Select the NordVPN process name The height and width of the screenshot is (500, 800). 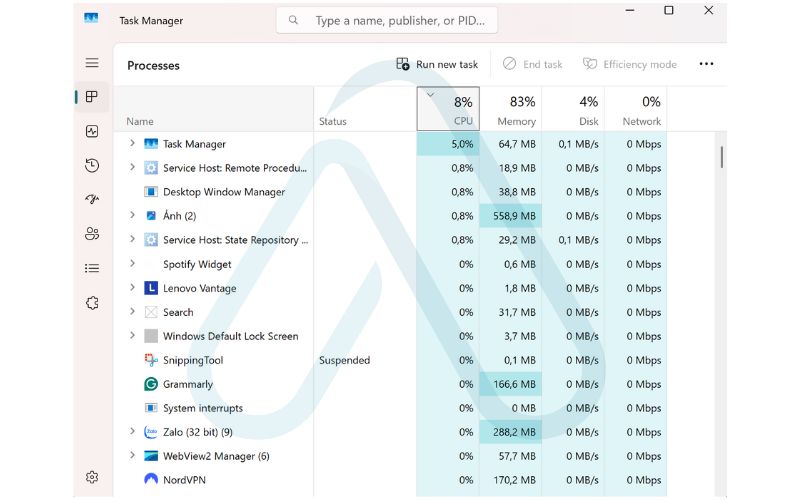[x=184, y=480]
